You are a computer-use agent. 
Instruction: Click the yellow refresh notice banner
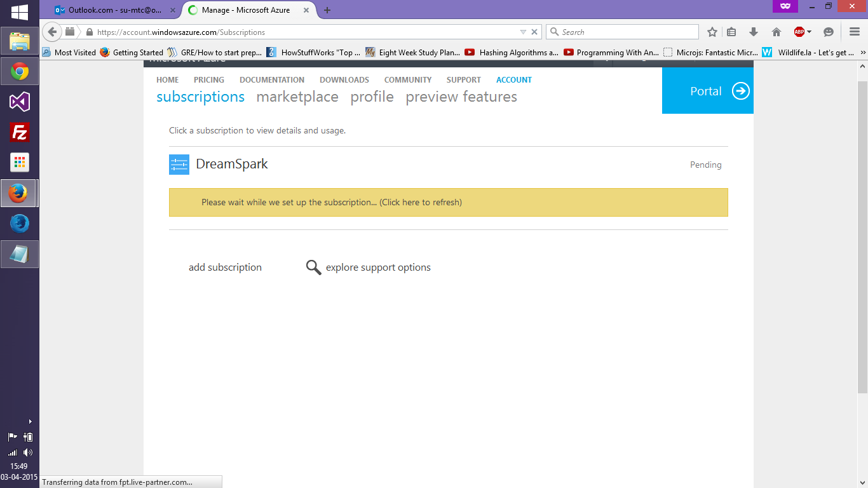(448, 203)
